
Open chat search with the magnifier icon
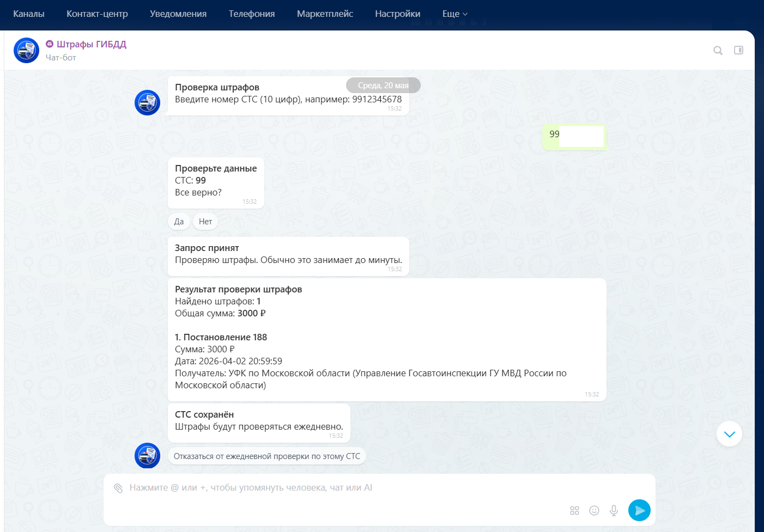pos(718,51)
